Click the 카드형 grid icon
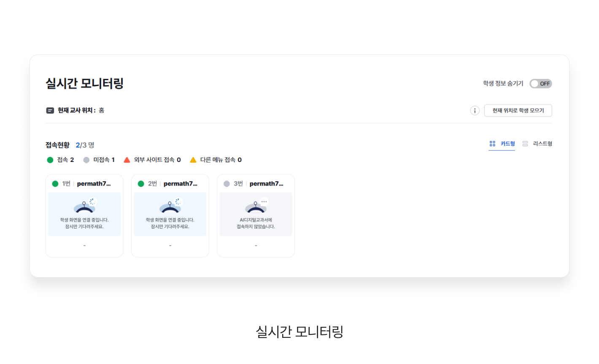Viewport: 599px width, 364px height. [x=492, y=144]
